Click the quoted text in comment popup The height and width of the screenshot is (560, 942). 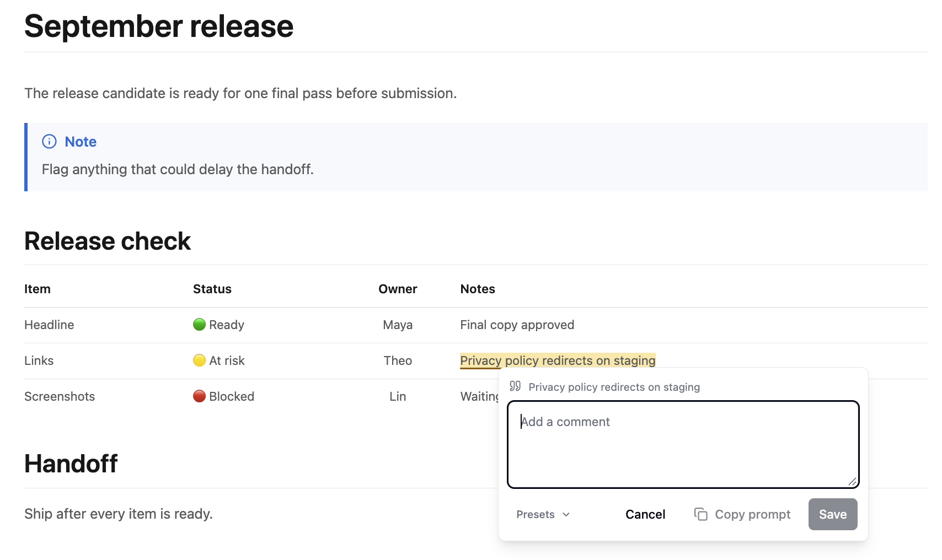click(614, 387)
